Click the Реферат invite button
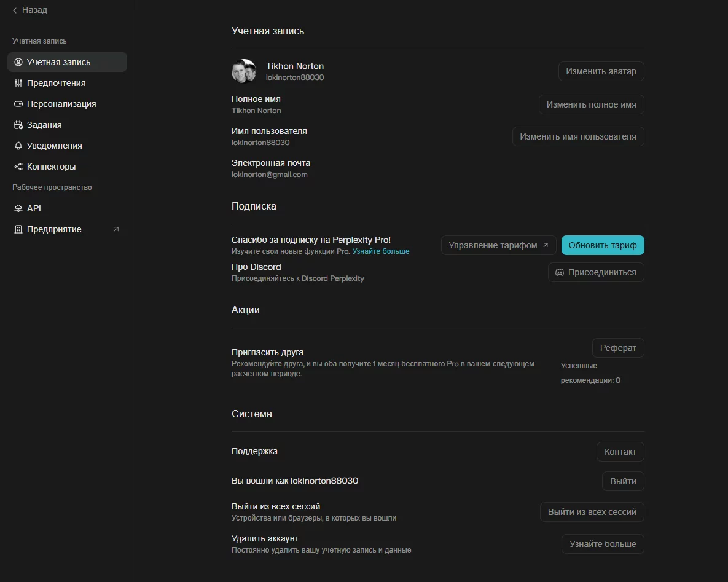The image size is (728, 582). tap(617, 348)
